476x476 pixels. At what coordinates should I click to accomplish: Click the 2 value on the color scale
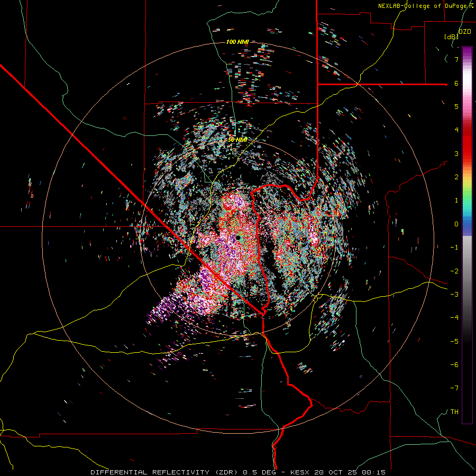(x=456, y=177)
